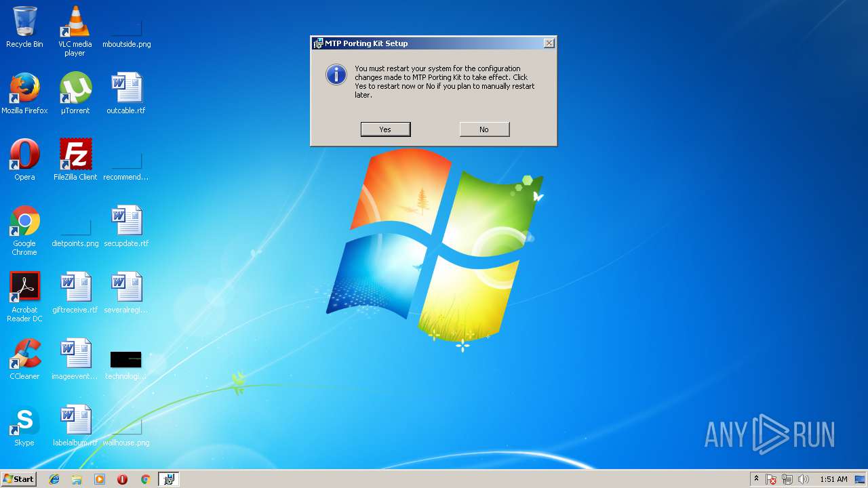Open Windows Media Player from taskbar
This screenshot has height=488, width=868.
[100, 479]
